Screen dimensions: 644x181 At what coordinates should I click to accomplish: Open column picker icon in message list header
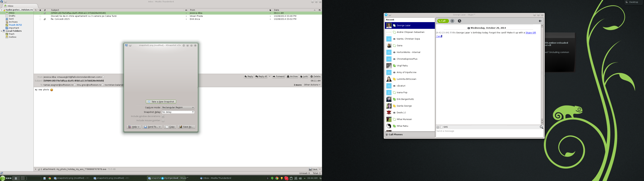(x=319, y=10)
